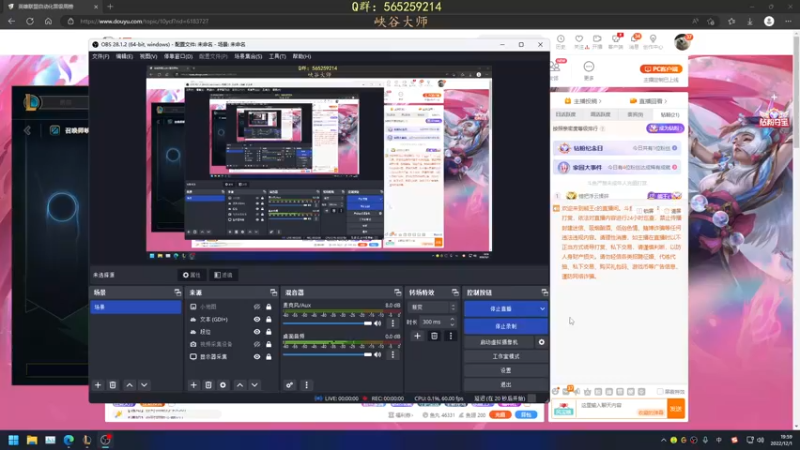
Task: Open the desktop audio channel three-dot options
Action: point(393,355)
